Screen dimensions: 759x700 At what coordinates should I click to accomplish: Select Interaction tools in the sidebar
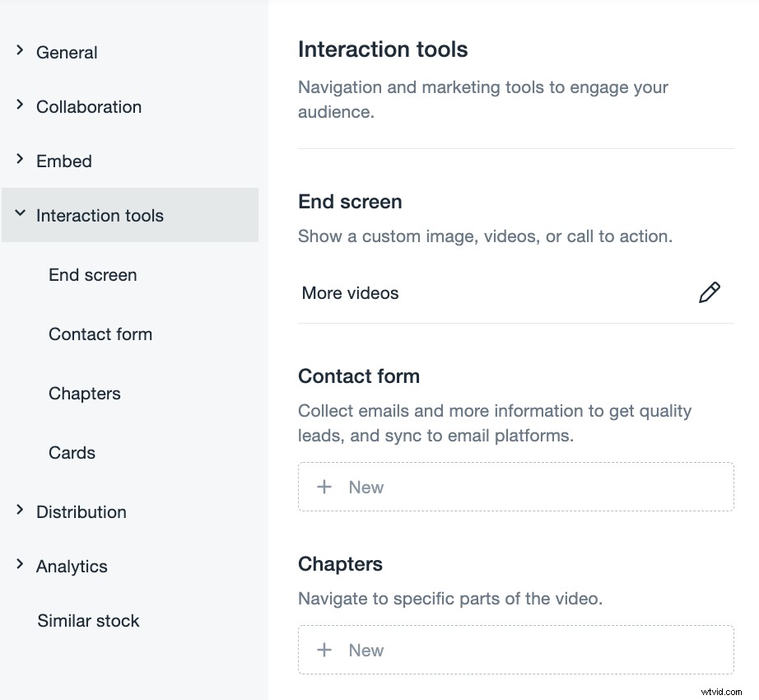[100, 215]
